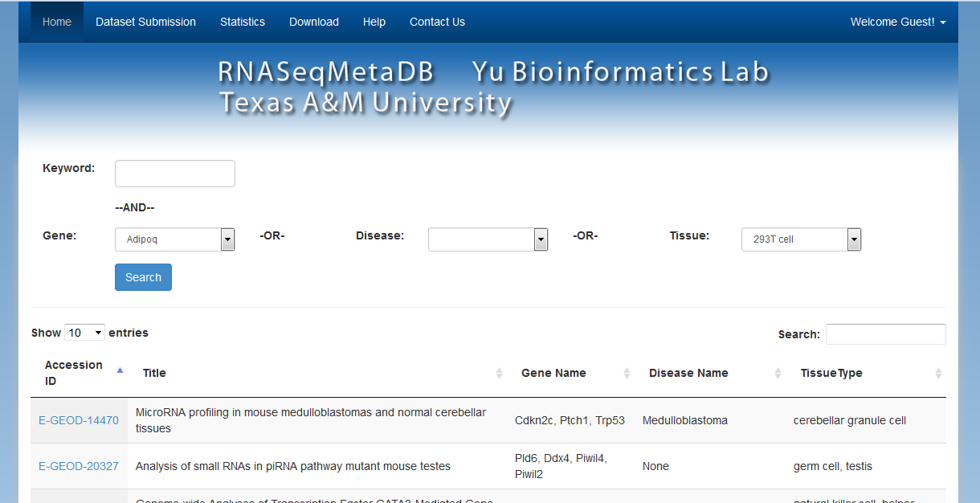Click the cerebellar granule cell tissue entry
This screenshot has height=503, width=980.
850,420
